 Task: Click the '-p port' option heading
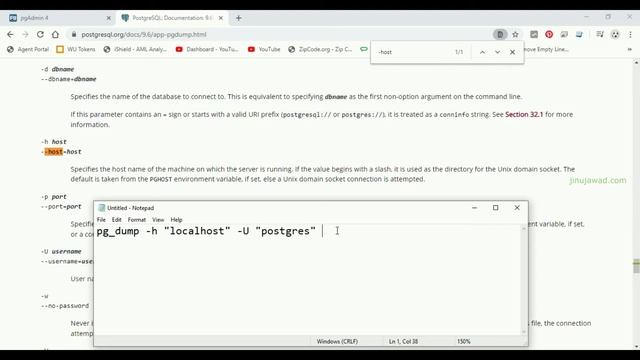pyautogui.click(x=54, y=197)
